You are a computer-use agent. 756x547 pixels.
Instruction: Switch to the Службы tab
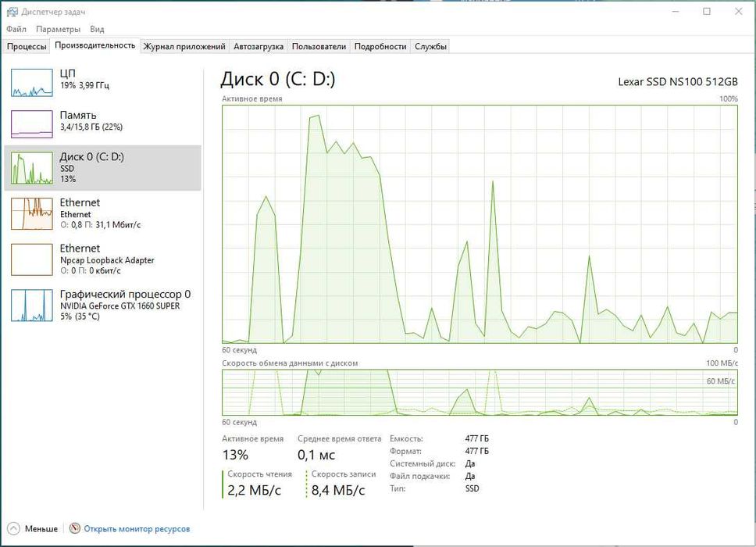pos(430,47)
